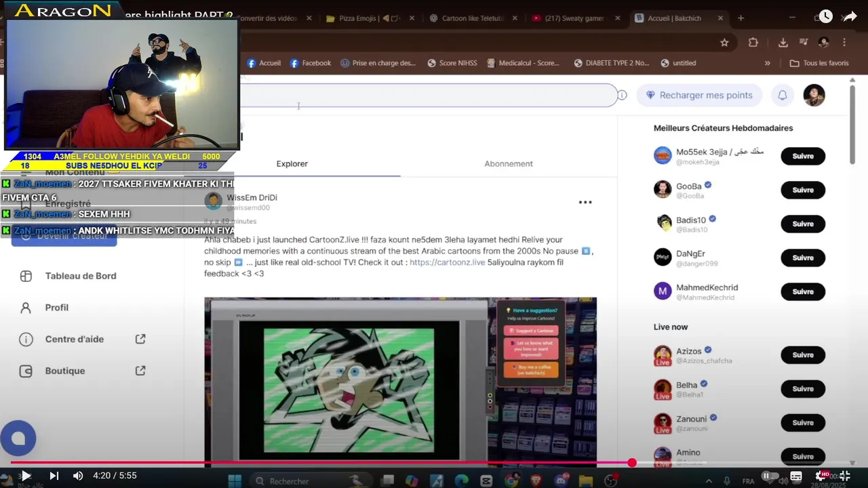The image size is (868, 488).
Task: Open WissEm DriDi profile name
Action: (252, 197)
